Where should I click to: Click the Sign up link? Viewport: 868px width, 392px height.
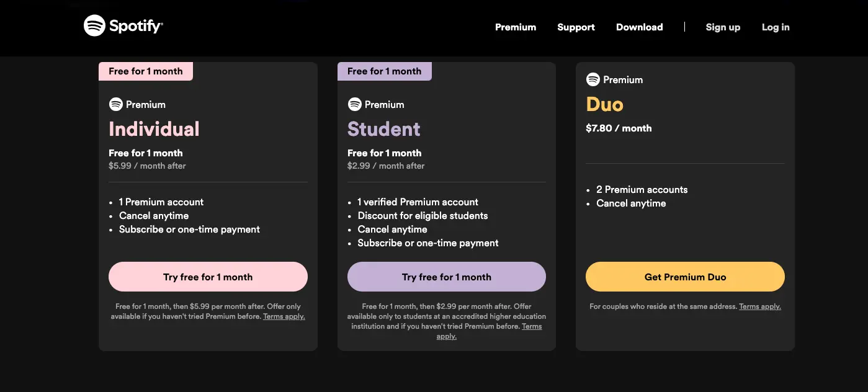723,27
